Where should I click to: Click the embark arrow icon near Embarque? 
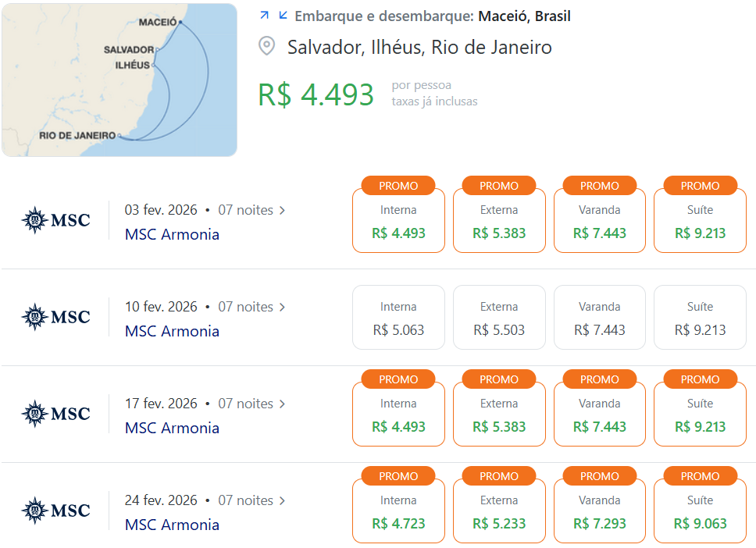click(264, 16)
